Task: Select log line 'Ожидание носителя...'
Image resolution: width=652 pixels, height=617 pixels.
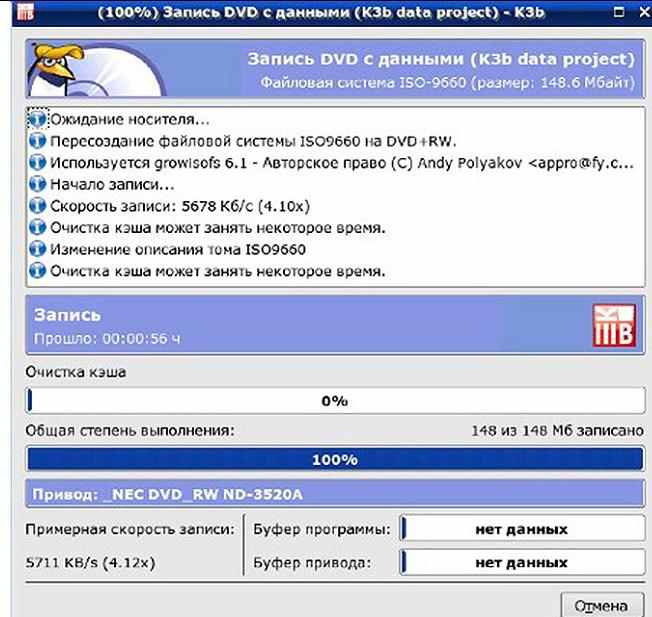Action: click(x=130, y=120)
